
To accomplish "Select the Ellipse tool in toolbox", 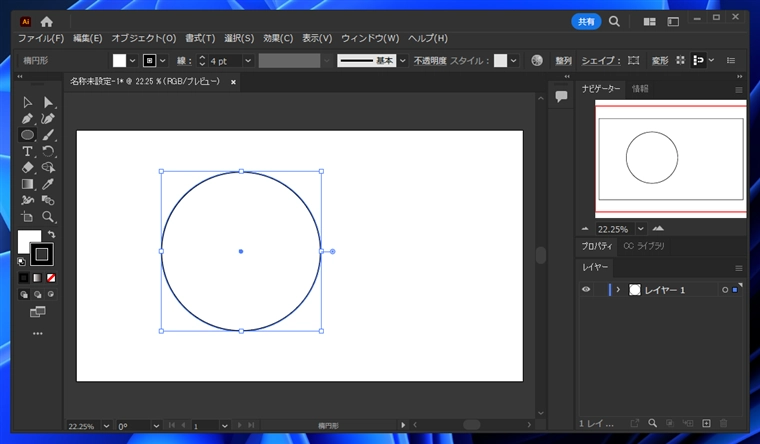I will click(27, 134).
